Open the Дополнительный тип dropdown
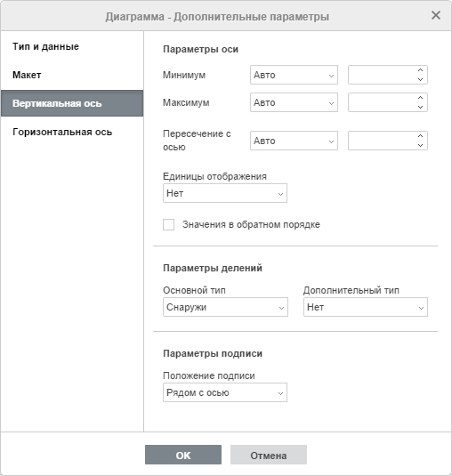 (366, 307)
